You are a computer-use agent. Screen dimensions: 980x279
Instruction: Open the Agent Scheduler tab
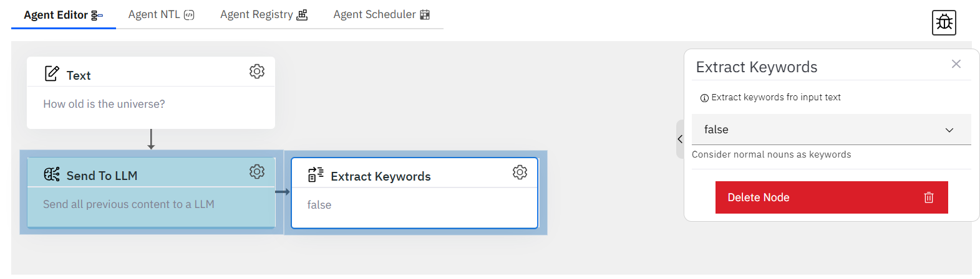click(x=381, y=14)
